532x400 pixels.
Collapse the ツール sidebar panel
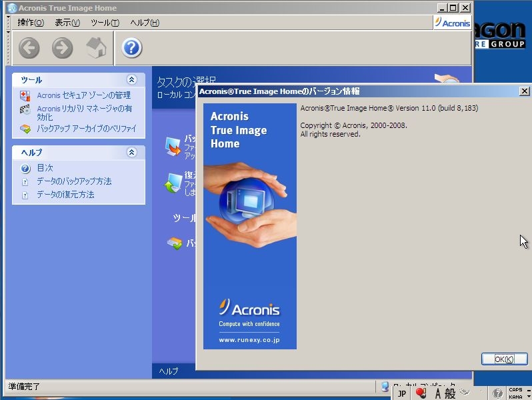click(x=131, y=80)
